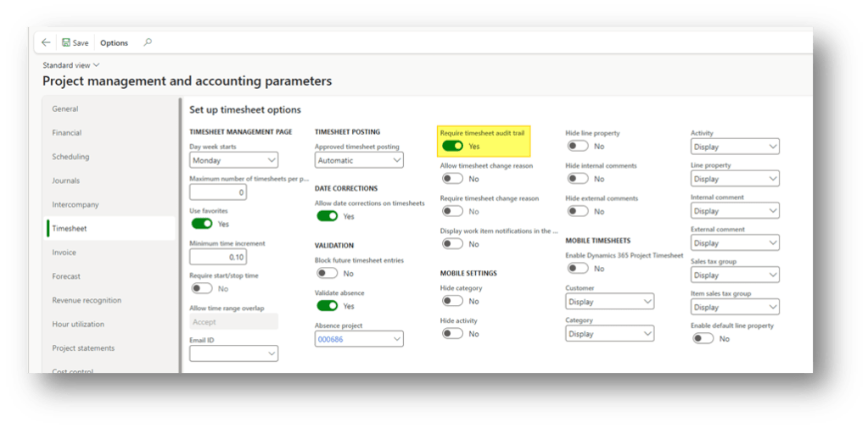Toggle Hide line property switch
This screenshot has height=428, width=868.
578,147
